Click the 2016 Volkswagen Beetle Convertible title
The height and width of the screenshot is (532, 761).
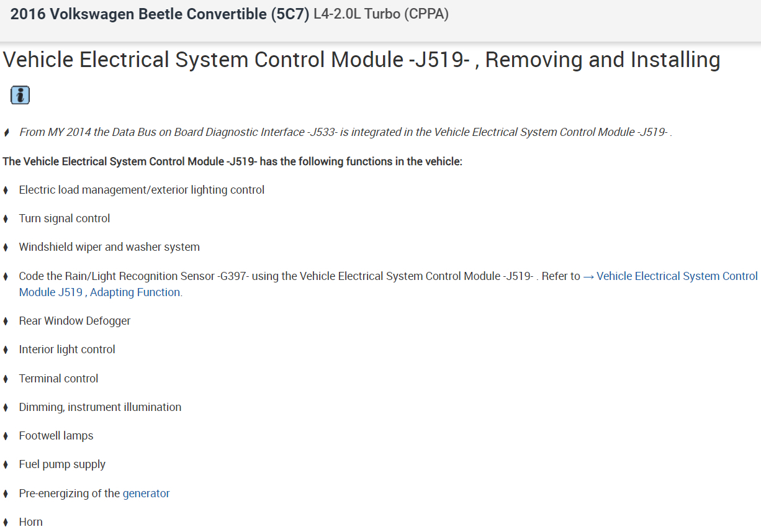click(160, 14)
